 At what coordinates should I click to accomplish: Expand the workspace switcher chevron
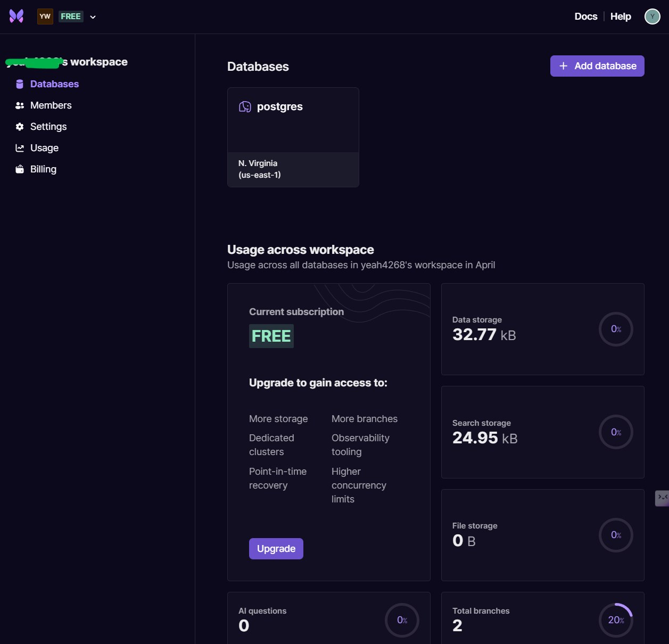coord(93,17)
